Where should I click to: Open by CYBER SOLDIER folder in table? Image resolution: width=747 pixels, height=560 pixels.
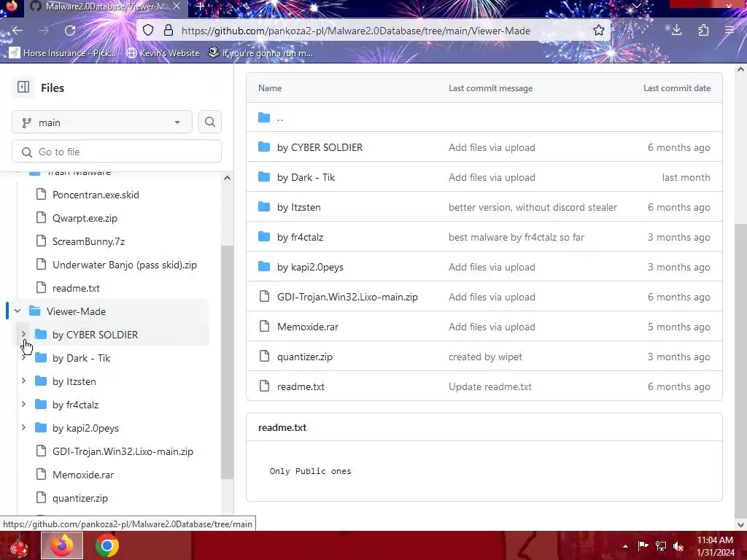click(x=320, y=147)
